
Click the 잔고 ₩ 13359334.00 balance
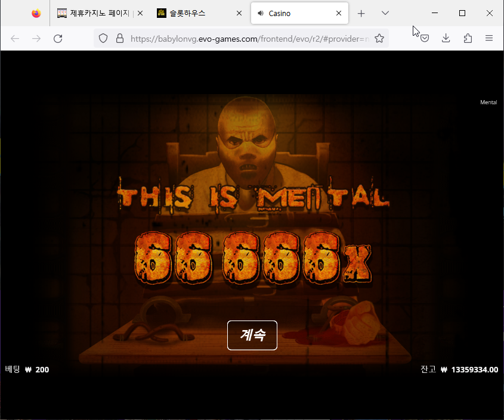(459, 369)
